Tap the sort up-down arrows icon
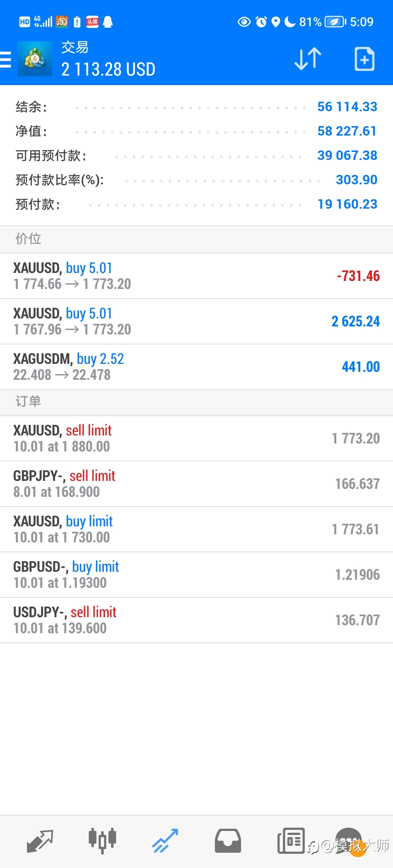The image size is (393, 868). [308, 59]
